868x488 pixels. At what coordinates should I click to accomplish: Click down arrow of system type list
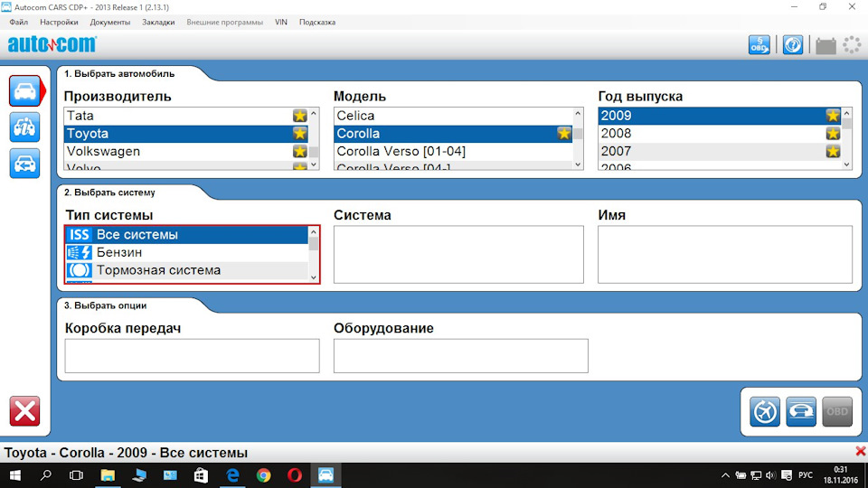point(314,277)
